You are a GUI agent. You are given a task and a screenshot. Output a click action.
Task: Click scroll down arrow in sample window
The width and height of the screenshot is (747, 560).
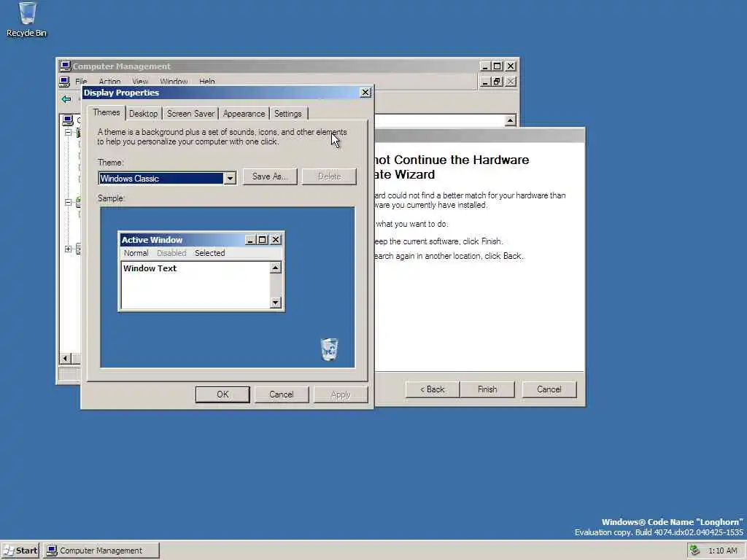pos(275,303)
